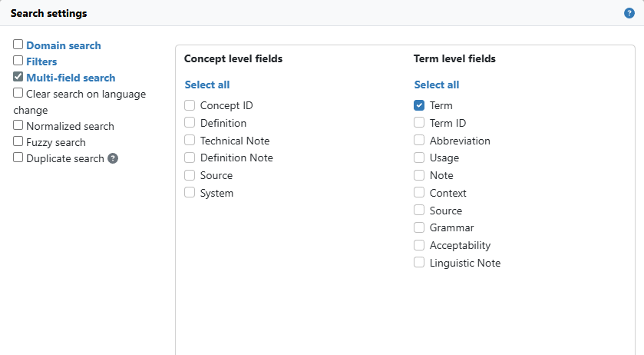Screen dimensions: 644x355
Task: Click the Context label text
Action: (448, 193)
